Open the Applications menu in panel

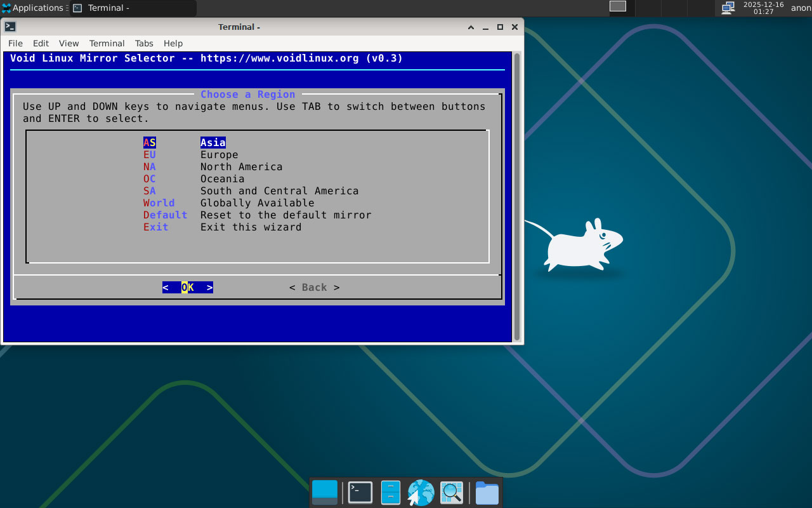click(33, 8)
